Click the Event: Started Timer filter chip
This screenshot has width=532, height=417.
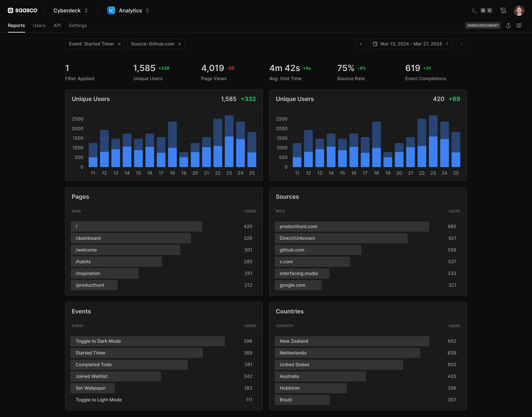point(95,44)
